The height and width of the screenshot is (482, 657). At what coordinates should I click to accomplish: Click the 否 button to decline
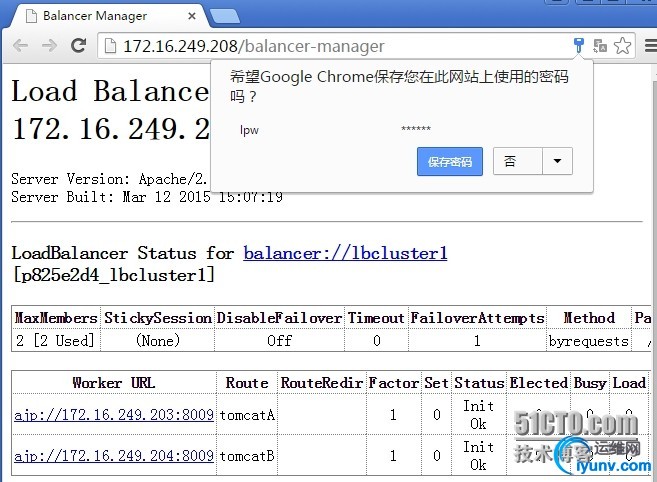point(517,161)
